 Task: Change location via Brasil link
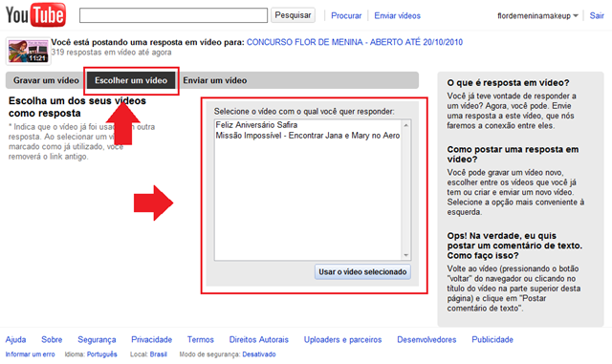pyautogui.click(x=158, y=354)
